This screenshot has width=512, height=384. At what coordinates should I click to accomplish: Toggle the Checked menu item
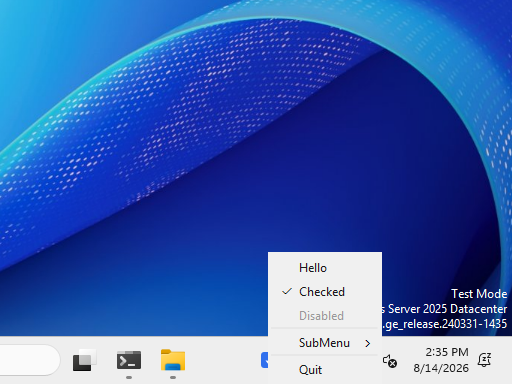point(325,292)
